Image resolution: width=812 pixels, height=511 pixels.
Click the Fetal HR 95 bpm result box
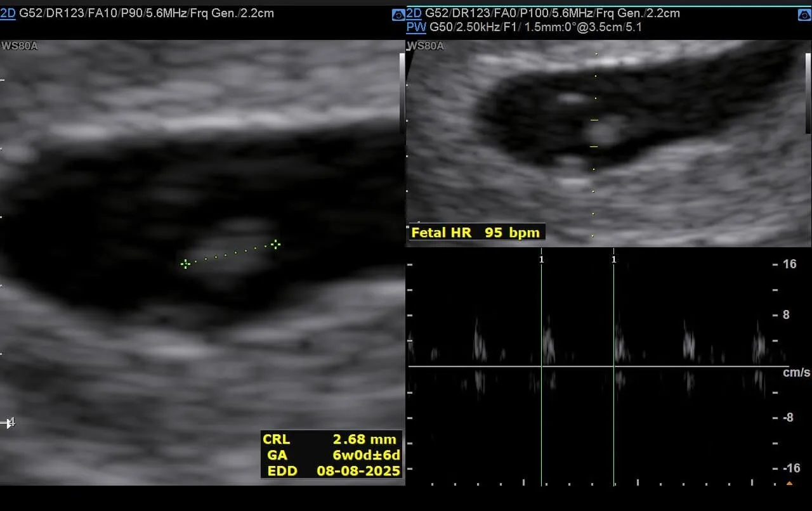click(475, 233)
